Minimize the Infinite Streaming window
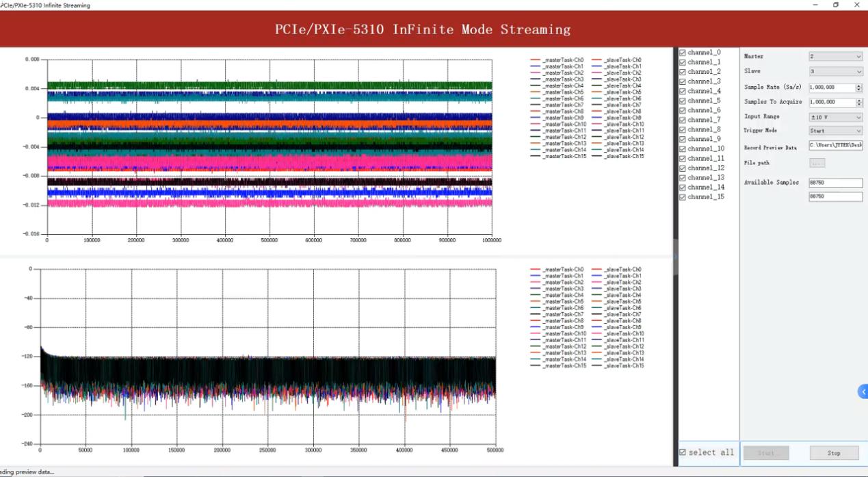868x477 pixels. pos(815,5)
